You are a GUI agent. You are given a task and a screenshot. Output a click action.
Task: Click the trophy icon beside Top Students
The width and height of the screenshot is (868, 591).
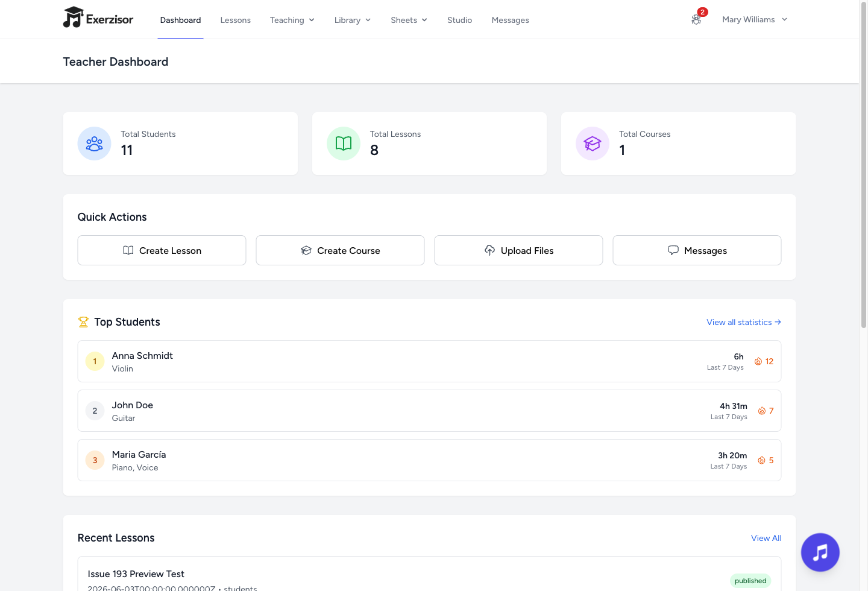83,322
